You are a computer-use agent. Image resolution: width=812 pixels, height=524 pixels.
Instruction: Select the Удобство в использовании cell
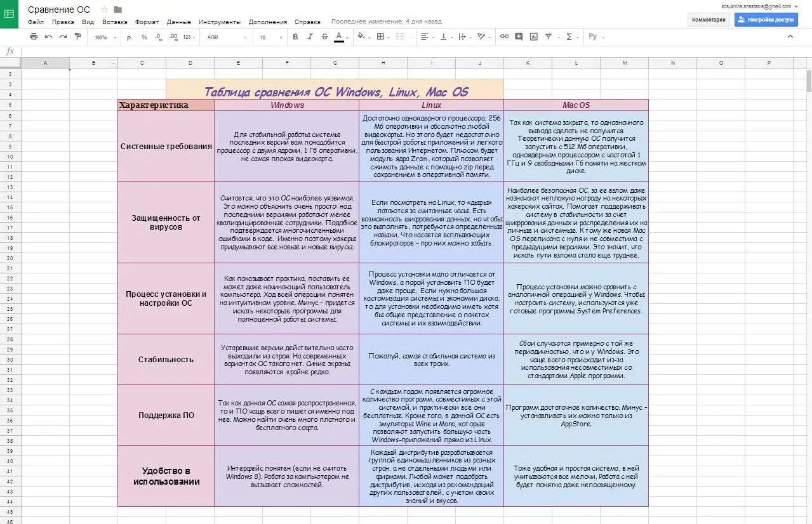(166, 476)
